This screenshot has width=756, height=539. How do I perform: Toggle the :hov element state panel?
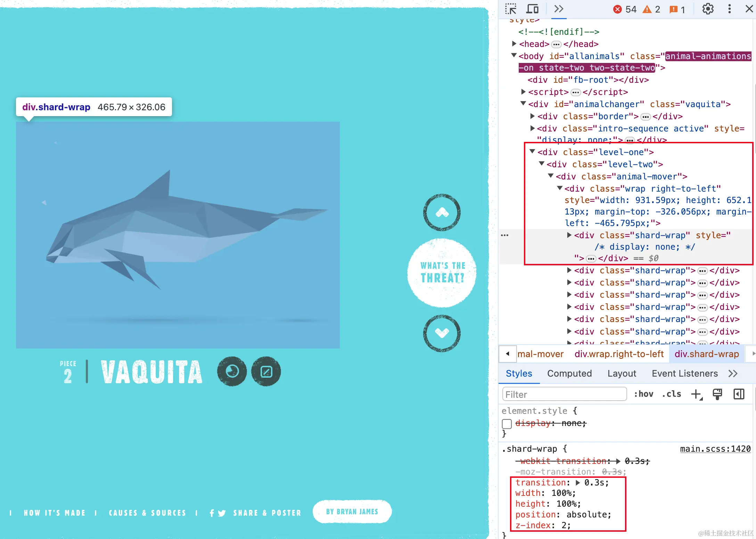click(x=643, y=394)
